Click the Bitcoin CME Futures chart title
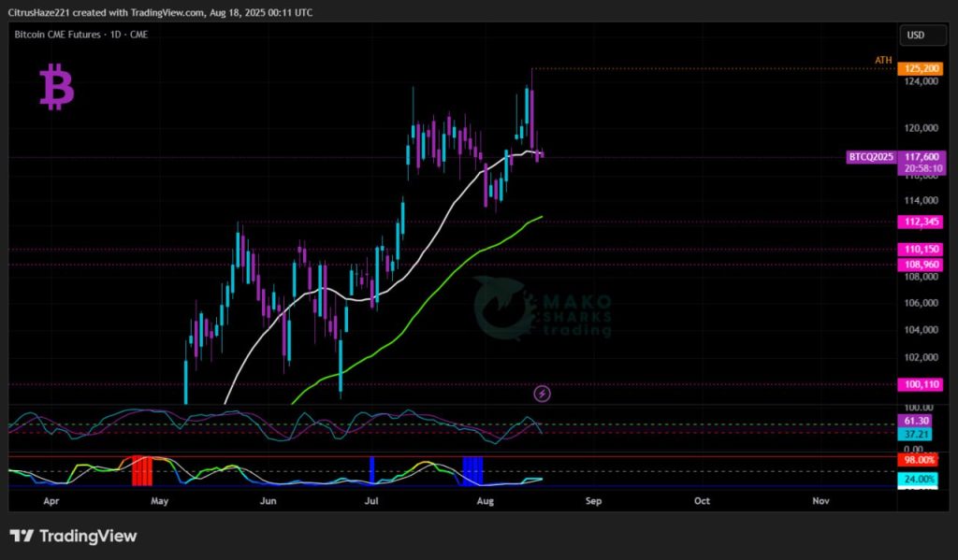 [x=67, y=35]
